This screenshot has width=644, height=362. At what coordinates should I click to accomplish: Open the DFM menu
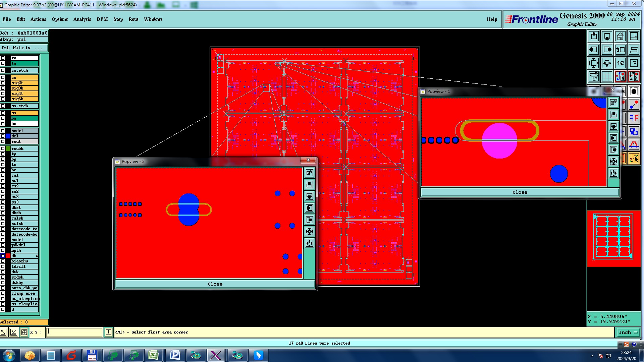(102, 19)
